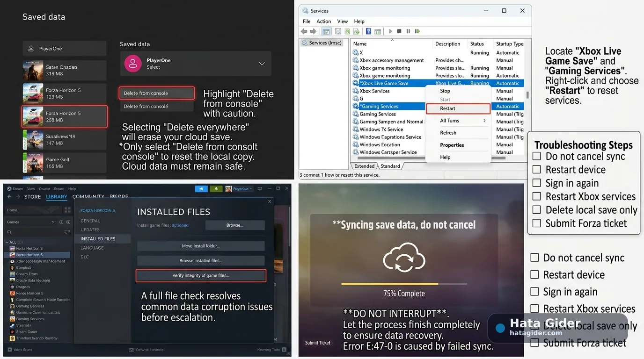Viewport: 644px width, 359px height.
Task: Open the green Steam notifications bell
Action: tap(216, 189)
